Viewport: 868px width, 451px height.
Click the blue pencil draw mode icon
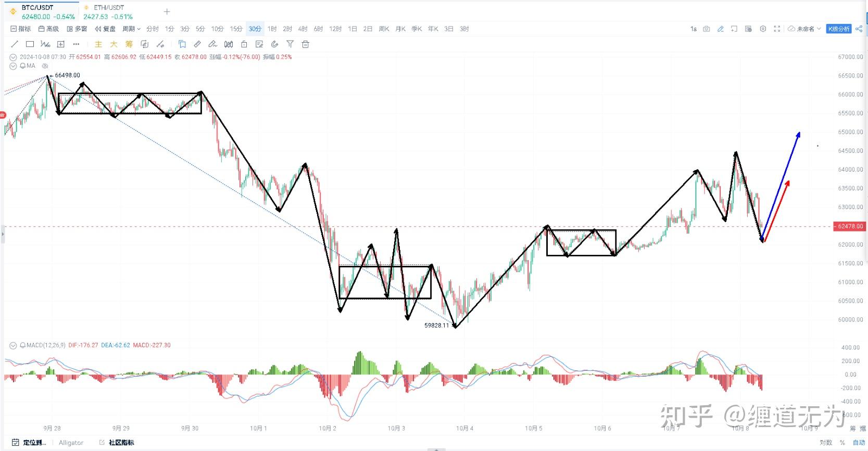(x=721, y=29)
